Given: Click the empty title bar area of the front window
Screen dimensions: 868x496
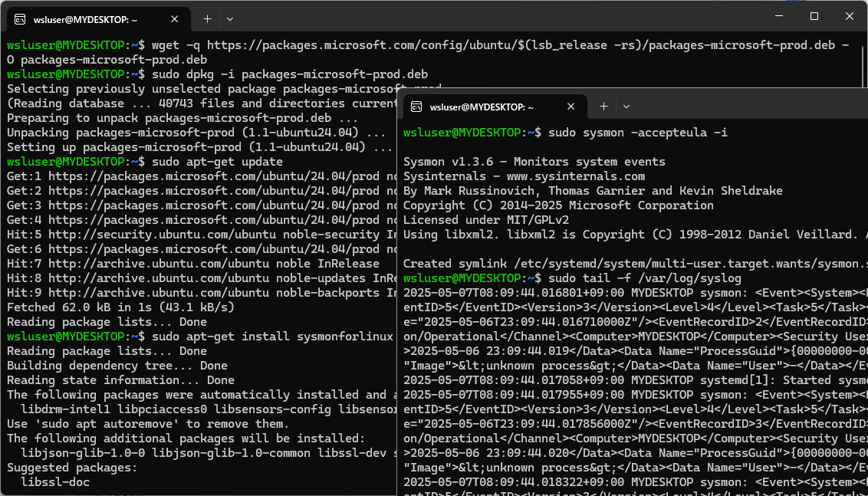Looking at the screenshot, I should pos(728,107).
